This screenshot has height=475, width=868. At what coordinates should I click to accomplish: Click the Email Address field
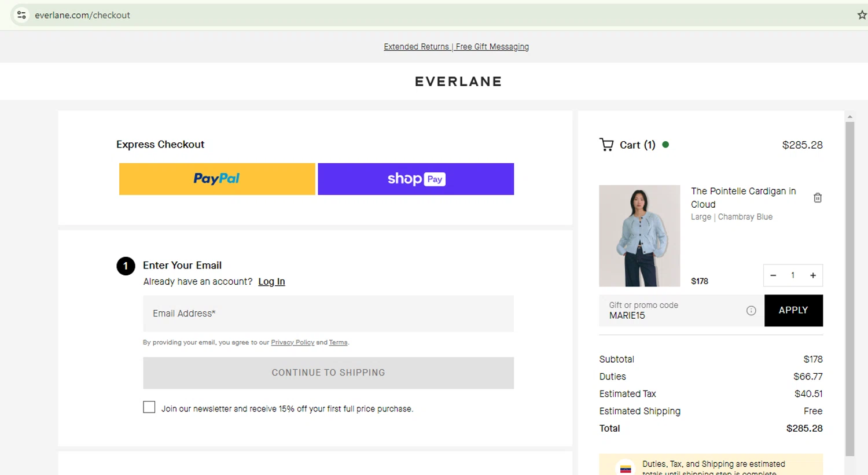point(328,314)
